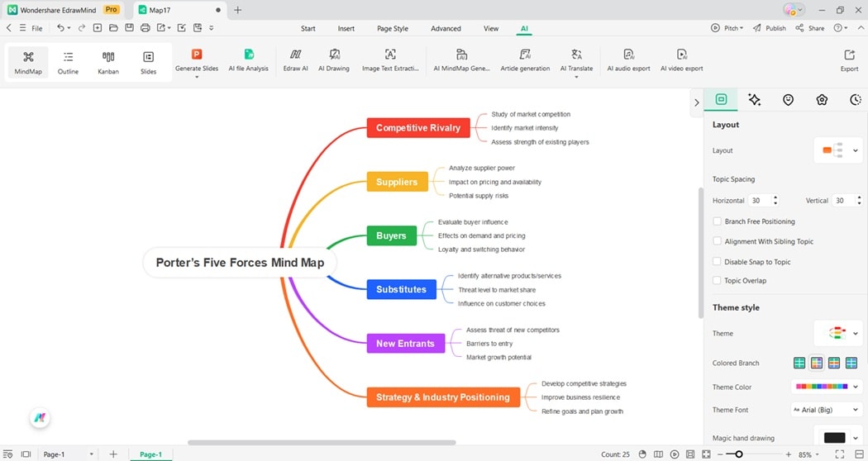The height and width of the screenshot is (461, 868).
Task: Open the Insert ribbon tab
Action: pyautogui.click(x=346, y=29)
